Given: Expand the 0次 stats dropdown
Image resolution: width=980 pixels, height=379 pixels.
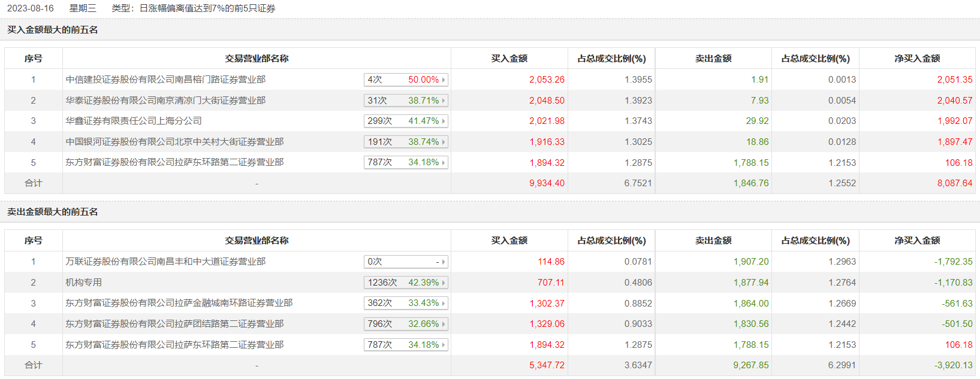Looking at the screenshot, I should [x=406, y=262].
